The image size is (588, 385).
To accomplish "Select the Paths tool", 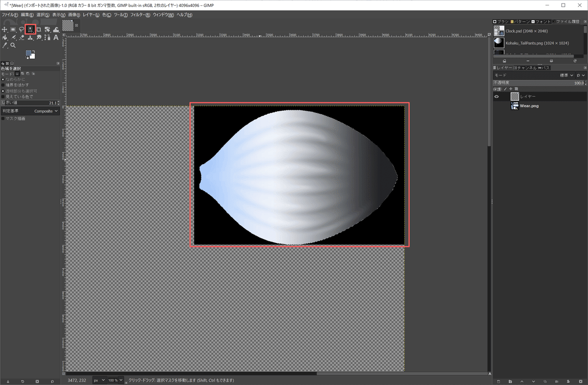I will pos(48,37).
